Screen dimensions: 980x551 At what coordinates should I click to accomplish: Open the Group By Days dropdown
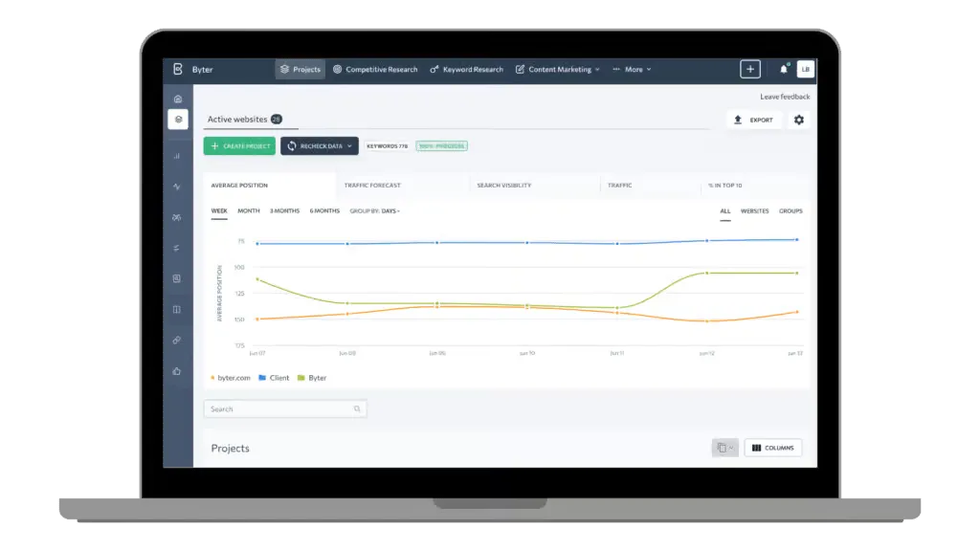click(x=374, y=211)
